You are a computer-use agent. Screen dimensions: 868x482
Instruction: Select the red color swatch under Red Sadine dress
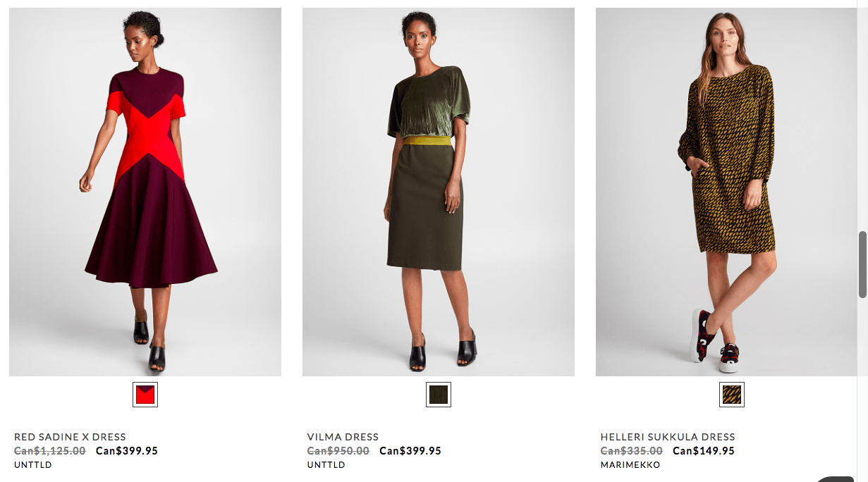145,395
